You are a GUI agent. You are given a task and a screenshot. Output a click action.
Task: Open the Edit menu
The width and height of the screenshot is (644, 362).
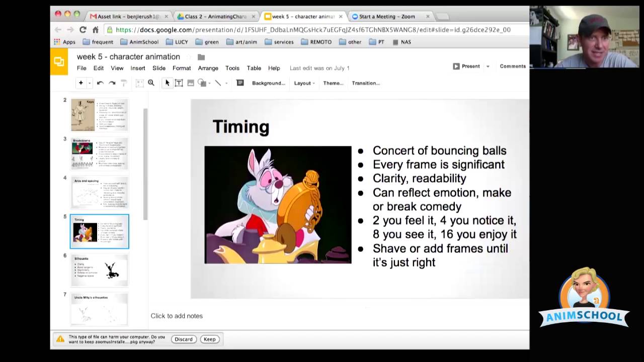click(98, 68)
